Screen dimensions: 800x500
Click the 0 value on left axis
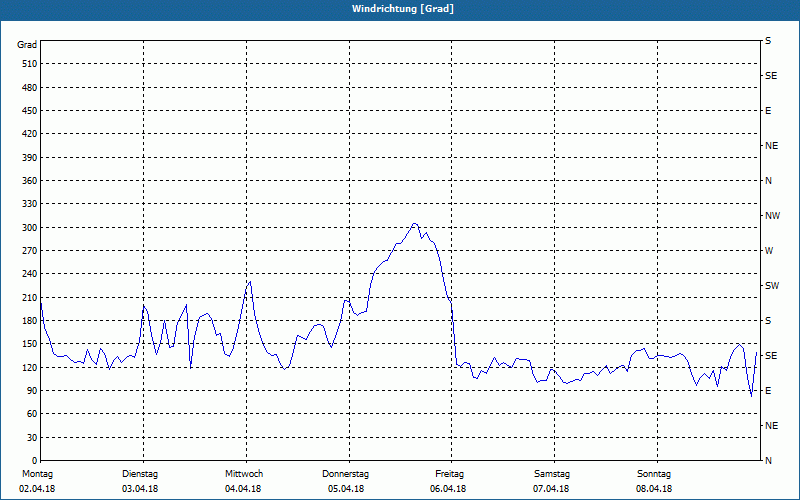tap(35, 461)
